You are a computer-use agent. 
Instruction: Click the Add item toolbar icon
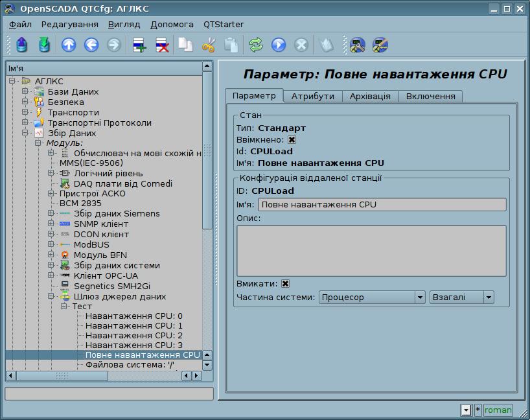tap(139, 45)
